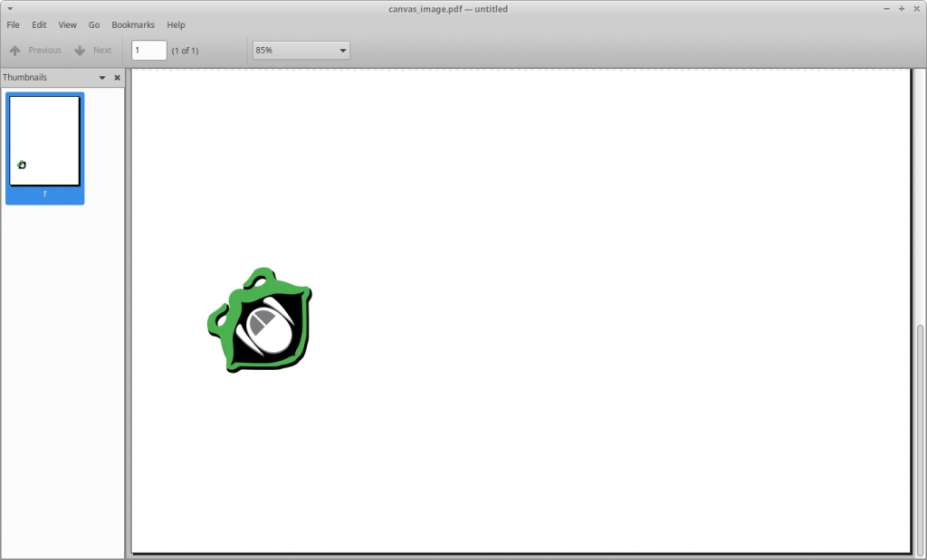This screenshot has width=927, height=560.
Task: Go to Previous page arrow button
Action: 35,51
